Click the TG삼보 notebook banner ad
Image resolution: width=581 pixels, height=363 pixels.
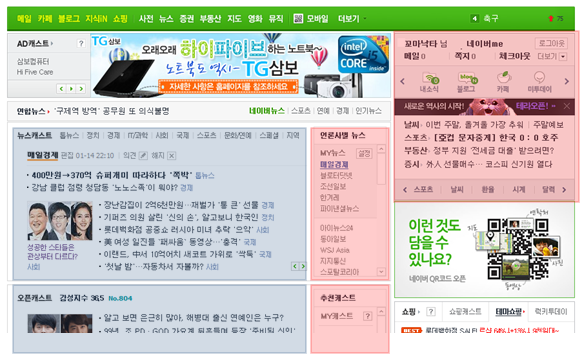click(x=240, y=65)
